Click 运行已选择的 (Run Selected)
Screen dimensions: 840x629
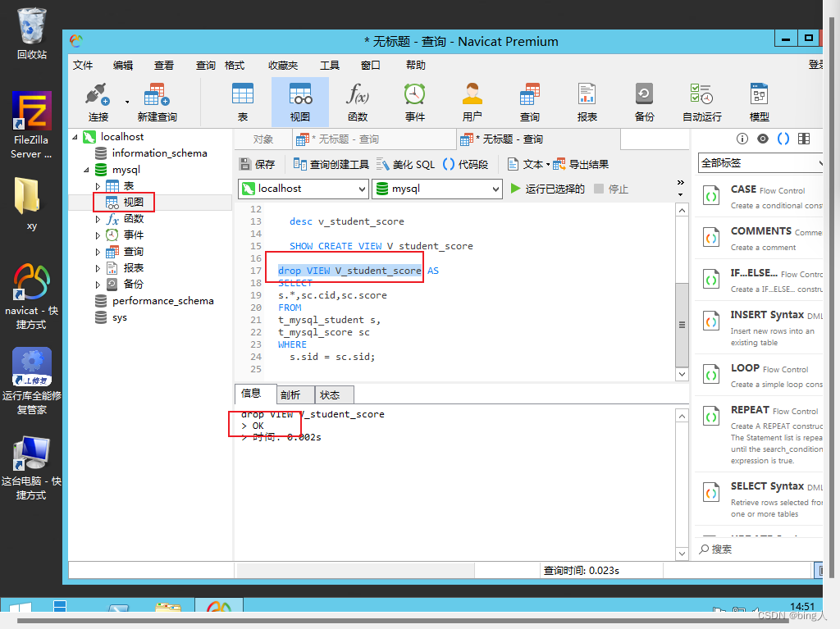click(x=547, y=189)
